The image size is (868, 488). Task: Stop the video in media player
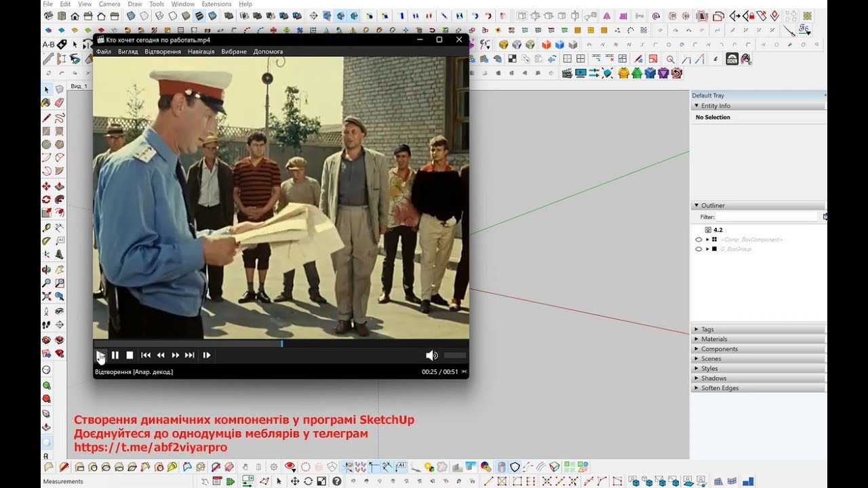(x=130, y=355)
